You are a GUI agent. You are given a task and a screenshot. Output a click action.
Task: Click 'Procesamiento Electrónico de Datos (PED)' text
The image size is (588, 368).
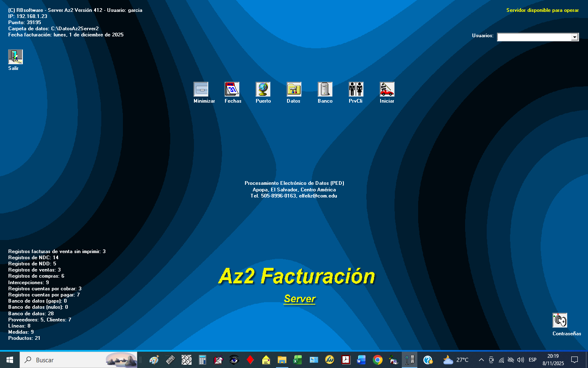point(294,183)
